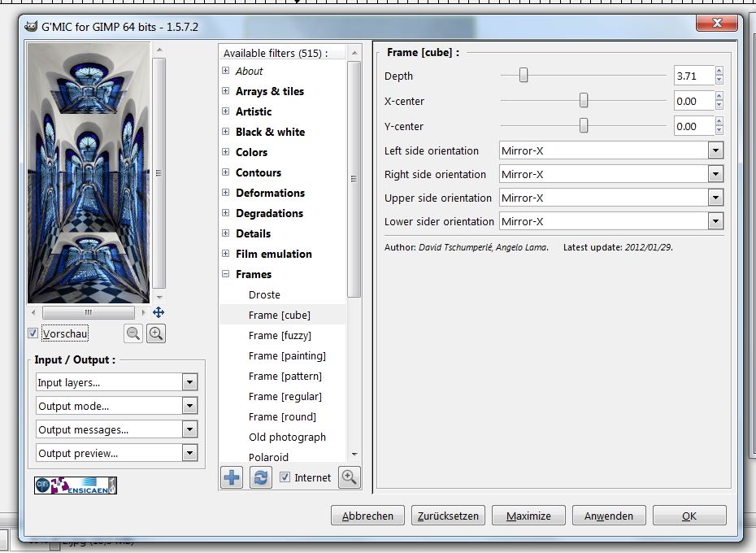Open the Left side orientation dropdown

click(610, 150)
